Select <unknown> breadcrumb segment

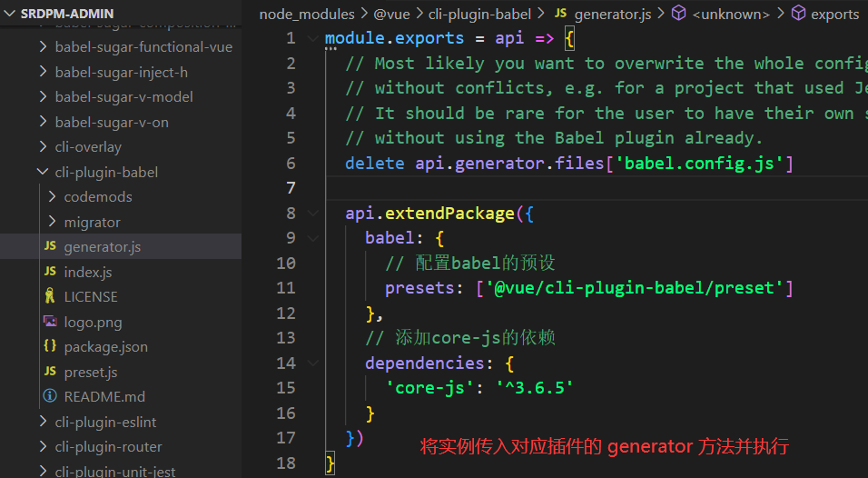click(x=731, y=14)
